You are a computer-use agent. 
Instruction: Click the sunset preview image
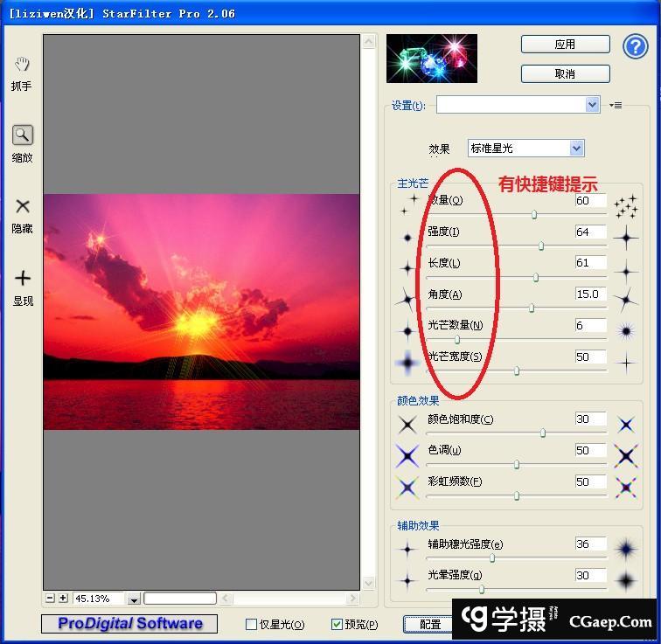[201, 312]
